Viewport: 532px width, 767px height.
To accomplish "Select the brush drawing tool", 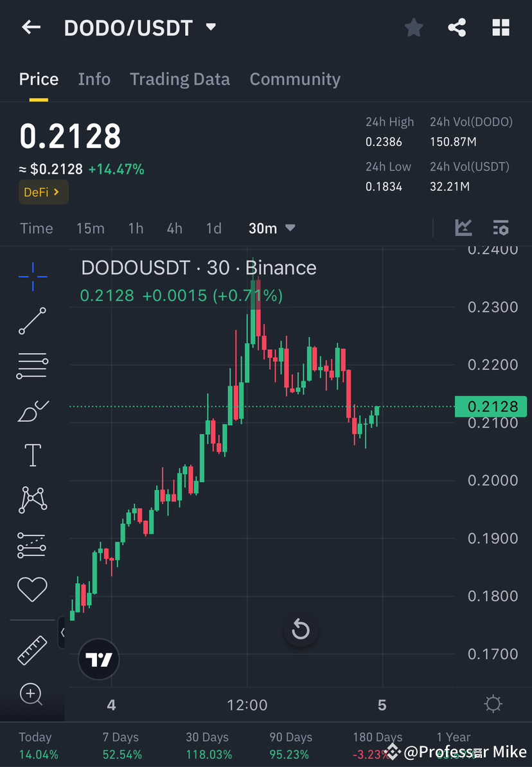I will 32,411.
